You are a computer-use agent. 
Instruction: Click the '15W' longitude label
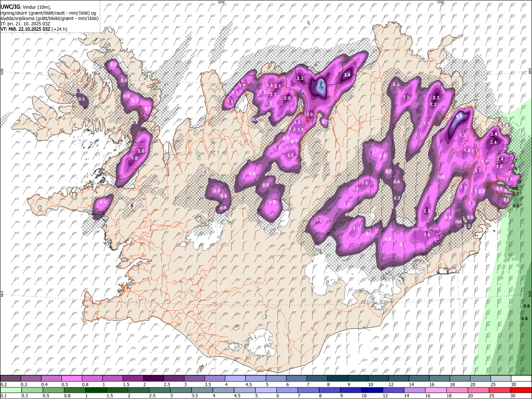(440, 2)
